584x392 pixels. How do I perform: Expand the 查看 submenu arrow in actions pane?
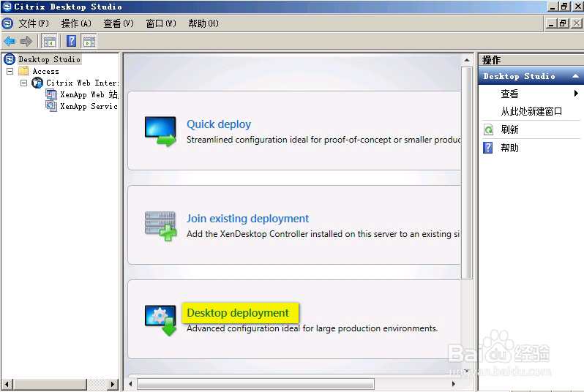576,94
